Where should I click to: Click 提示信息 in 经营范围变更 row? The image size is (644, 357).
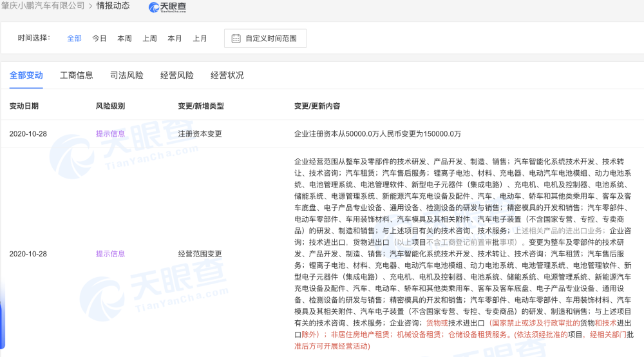pyautogui.click(x=110, y=254)
